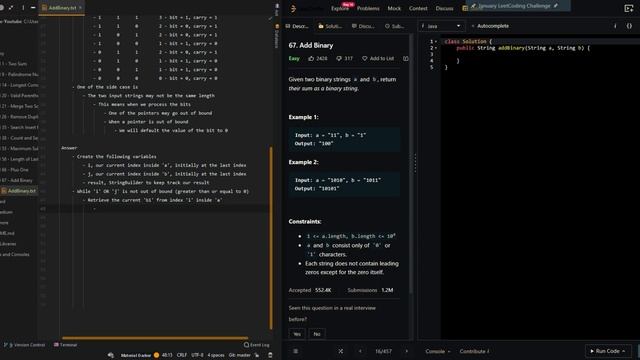The image size is (640, 360).
Task: Open the problem list hamburger icon
Action: (296, 351)
